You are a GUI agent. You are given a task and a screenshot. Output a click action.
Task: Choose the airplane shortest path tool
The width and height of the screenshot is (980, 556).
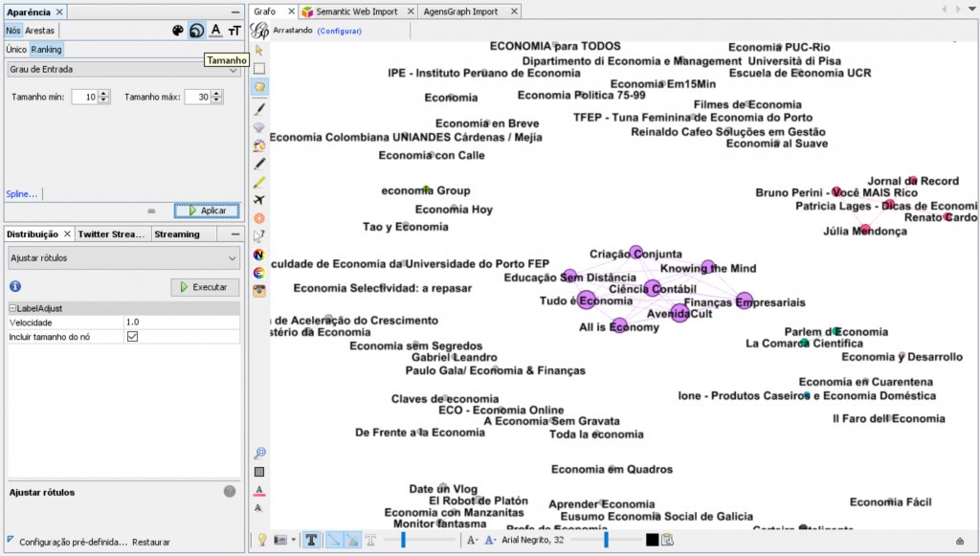click(259, 200)
